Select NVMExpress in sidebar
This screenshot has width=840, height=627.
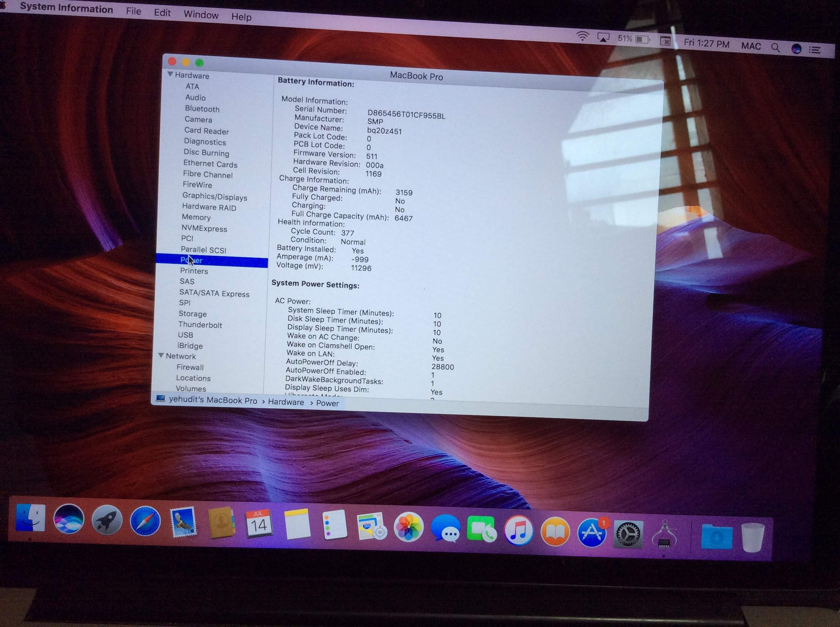(x=204, y=228)
